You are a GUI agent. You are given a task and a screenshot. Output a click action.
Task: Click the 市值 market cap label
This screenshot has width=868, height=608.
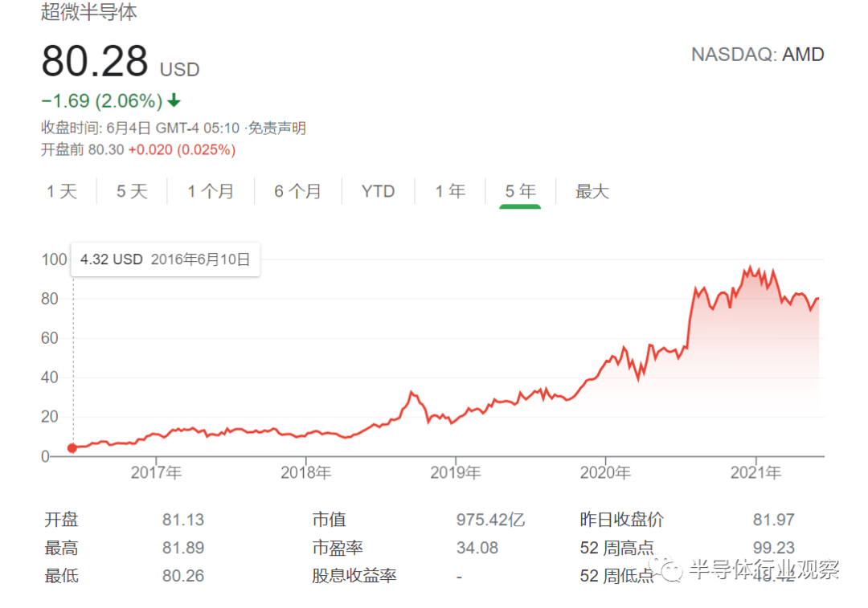(330, 520)
